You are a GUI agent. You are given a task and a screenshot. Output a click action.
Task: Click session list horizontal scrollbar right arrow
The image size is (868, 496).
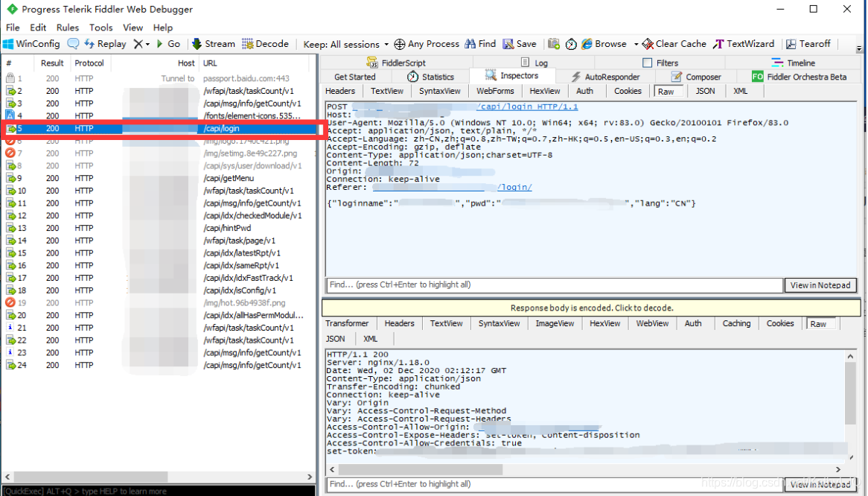click(x=310, y=477)
